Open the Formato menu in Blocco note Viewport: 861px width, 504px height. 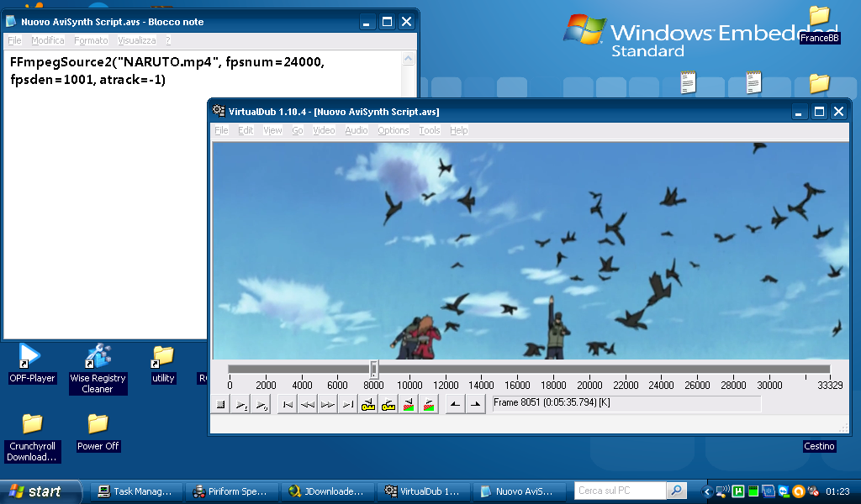(91, 40)
